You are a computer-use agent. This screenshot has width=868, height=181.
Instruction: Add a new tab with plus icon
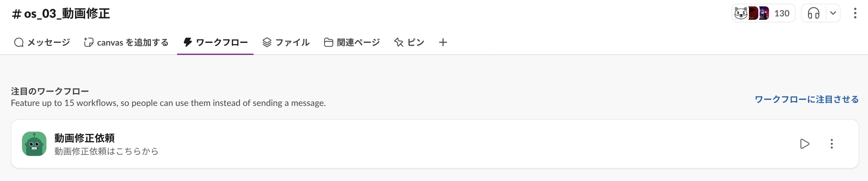click(x=443, y=43)
